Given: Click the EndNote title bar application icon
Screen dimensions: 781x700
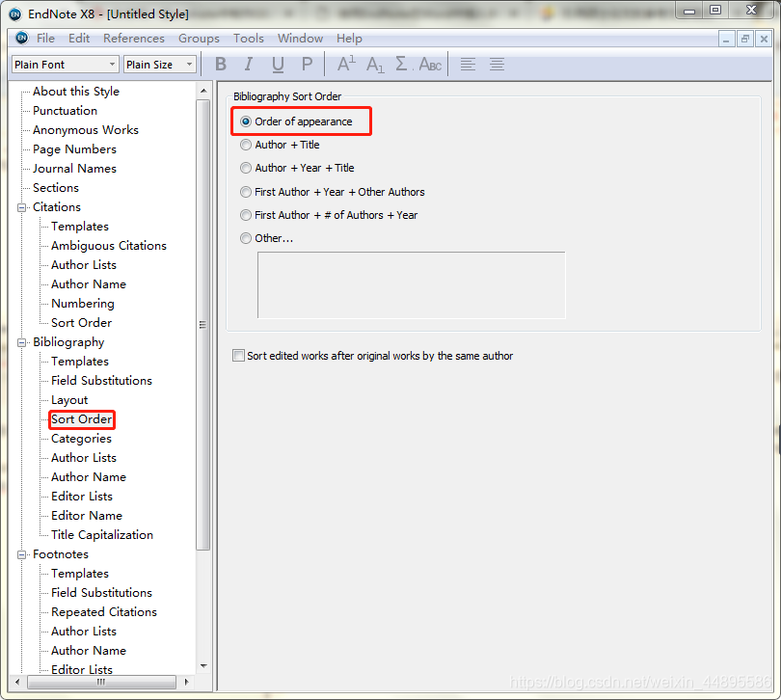Looking at the screenshot, I should pyautogui.click(x=15, y=14).
